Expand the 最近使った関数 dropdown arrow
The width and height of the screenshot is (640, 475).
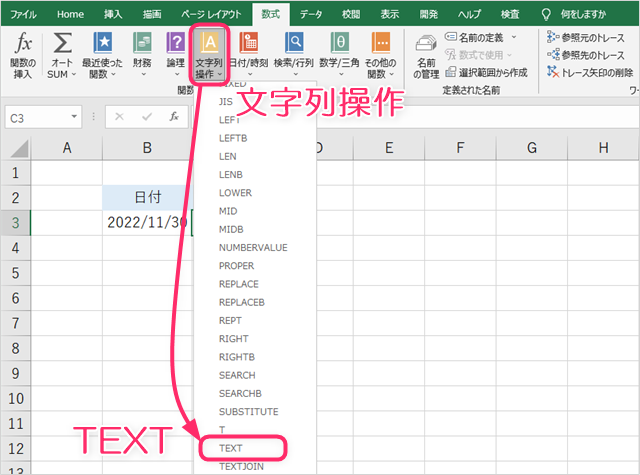(113, 74)
